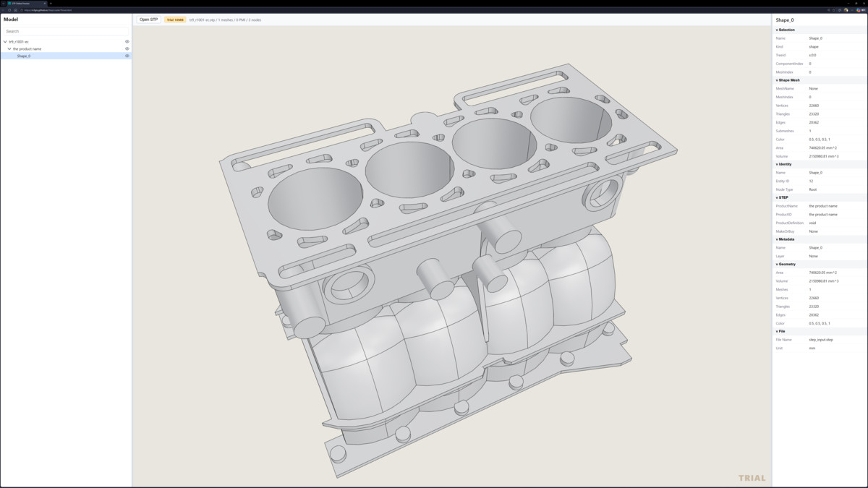Screen dimensions: 868x488
Task: Open a new browser tab
Action: (x=51, y=3)
